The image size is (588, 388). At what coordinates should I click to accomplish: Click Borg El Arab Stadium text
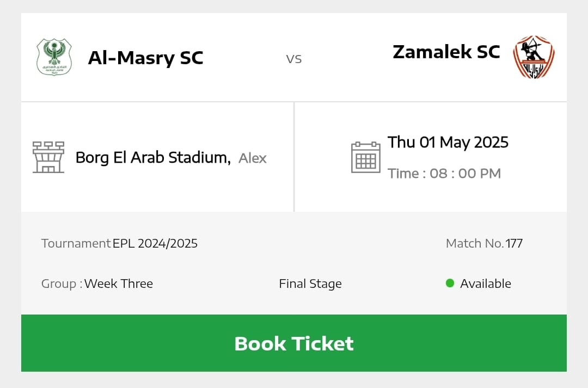152,158
